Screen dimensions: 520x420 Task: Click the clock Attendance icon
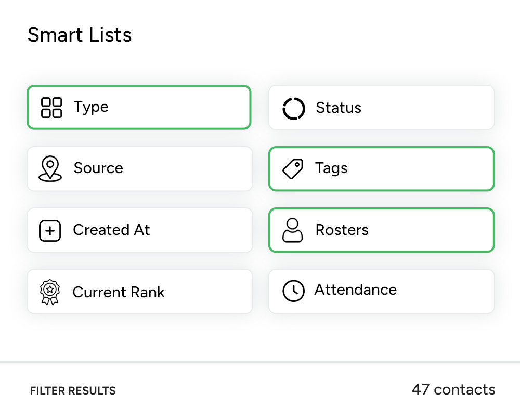[293, 291]
